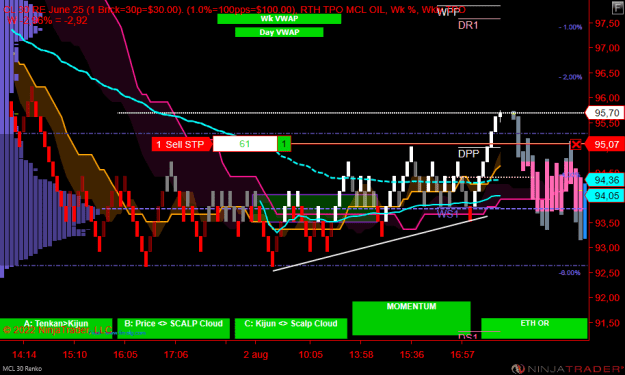Click B: Price <> SCALP Cloud box
625x375 pixels.
pyautogui.click(x=173, y=328)
